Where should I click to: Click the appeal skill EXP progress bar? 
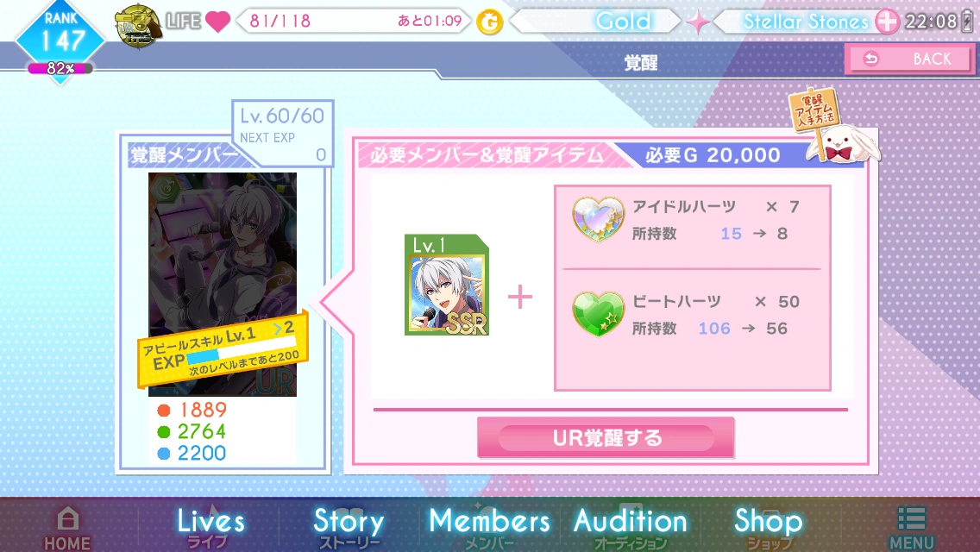241,350
